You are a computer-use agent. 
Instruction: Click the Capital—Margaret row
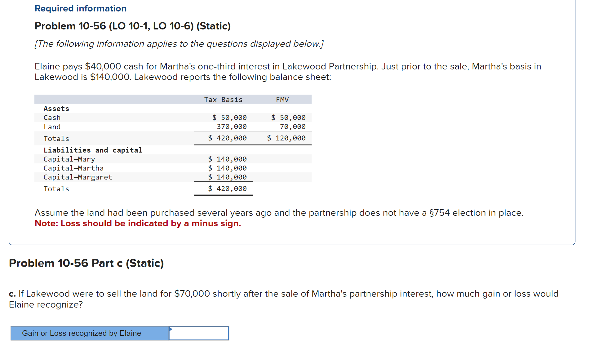coord(78,177)
